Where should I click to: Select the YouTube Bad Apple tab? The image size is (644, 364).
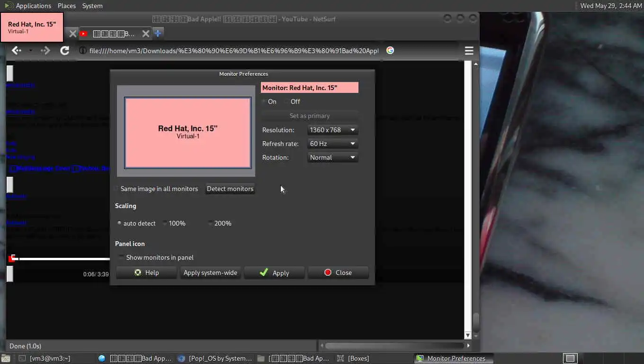point(114,34)
